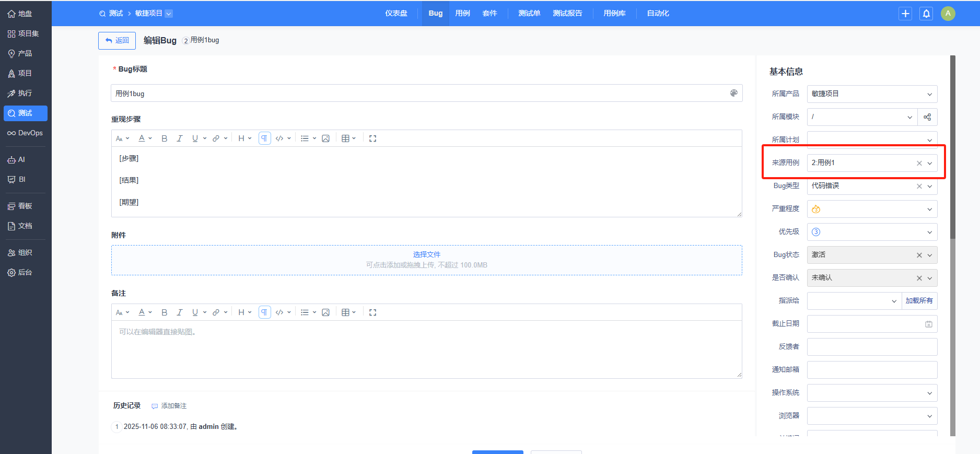
Task: Clear the 来源用例 selection
Action: [x=919, y=164]
